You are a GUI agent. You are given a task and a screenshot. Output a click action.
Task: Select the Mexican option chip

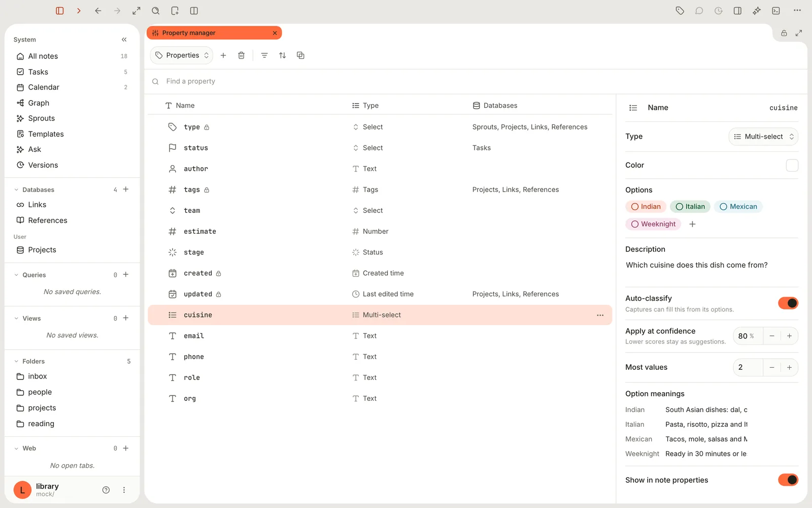738,207
